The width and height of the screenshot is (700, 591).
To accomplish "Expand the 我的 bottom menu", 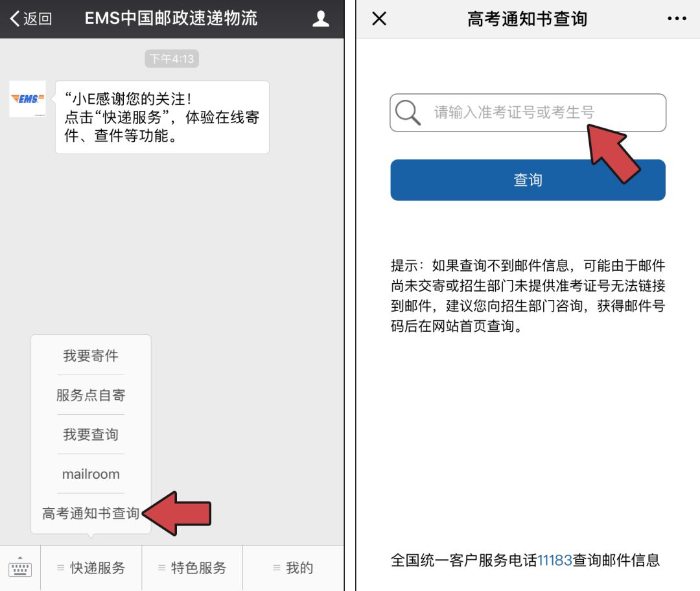I will coord(294,568).
